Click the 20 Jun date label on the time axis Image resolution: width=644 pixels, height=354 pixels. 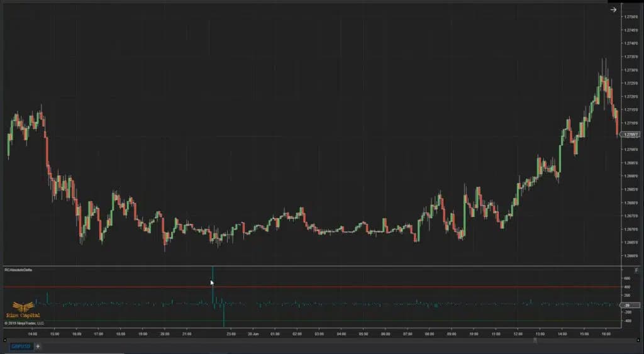click(253, 334)
